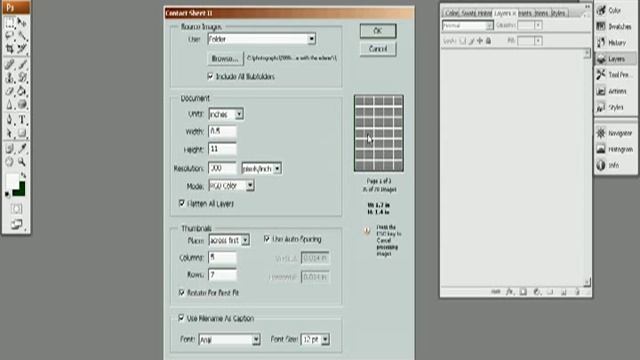Open the color Mode dropdown
The height and width of the screenshot is (360, 640).
(231, 186)
